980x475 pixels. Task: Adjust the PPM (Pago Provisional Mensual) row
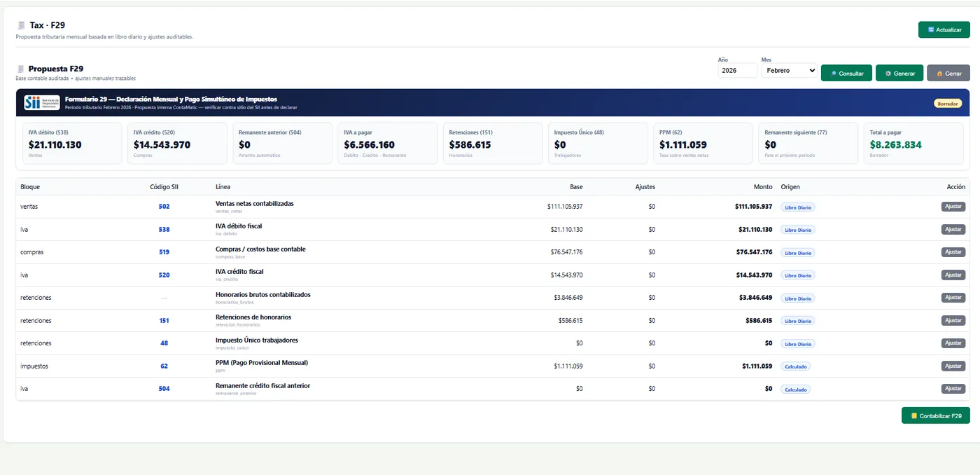coord(953,366)
